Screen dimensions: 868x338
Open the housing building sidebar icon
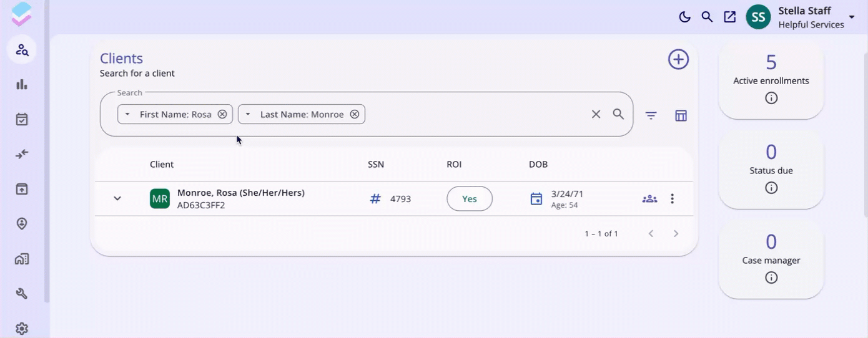(22, 259)
